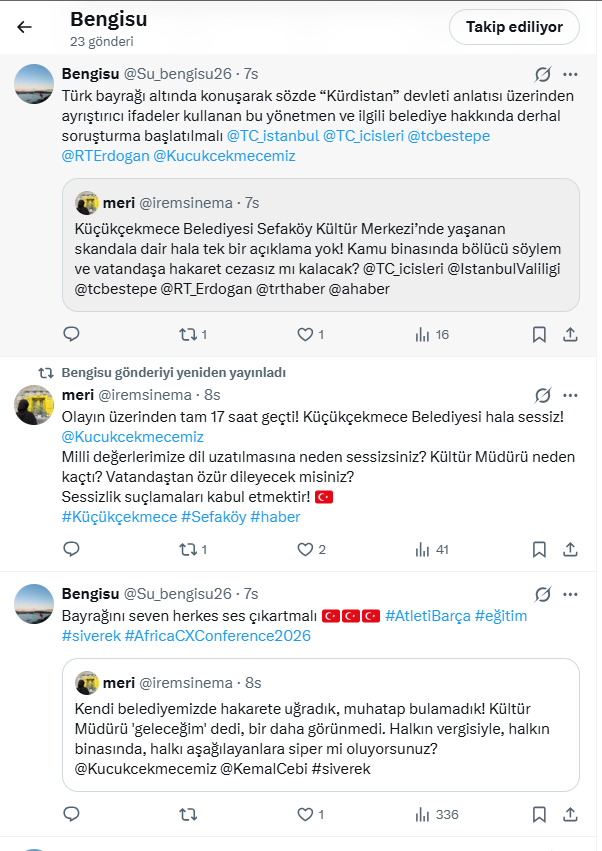Bookmark the post with 336 views
Image resolution: width=602 pixels, height=851 pixels.
tap(539, 814)
